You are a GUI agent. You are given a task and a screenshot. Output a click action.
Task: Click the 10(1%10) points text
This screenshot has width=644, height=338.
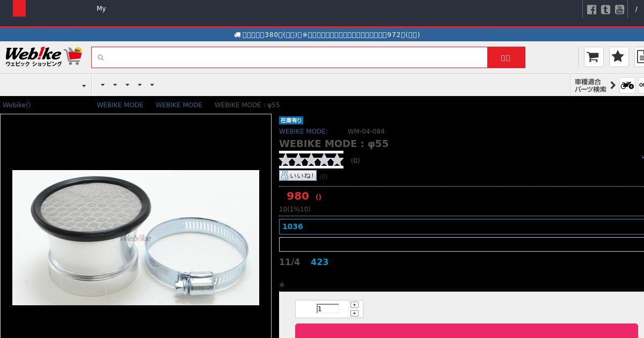(x=295, y=209)
